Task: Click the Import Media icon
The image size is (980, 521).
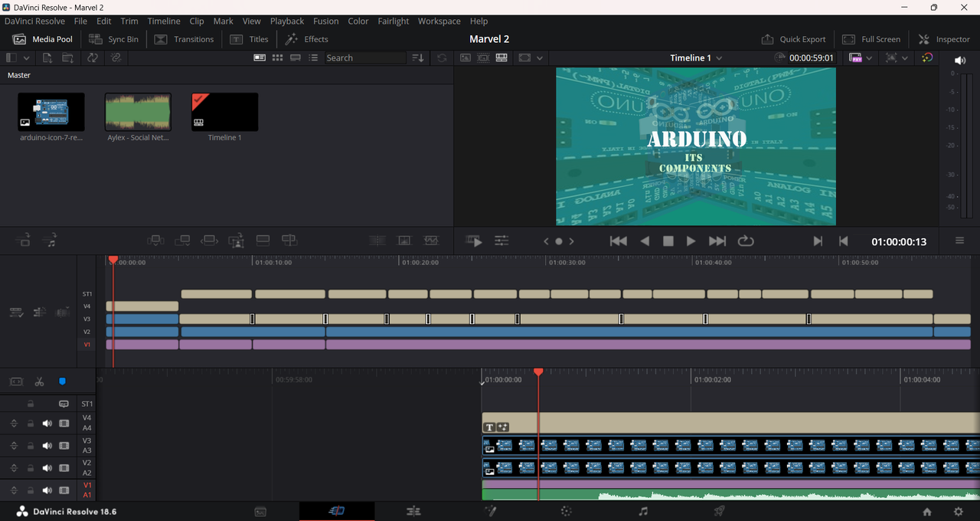Action: [x=47, y=58]
